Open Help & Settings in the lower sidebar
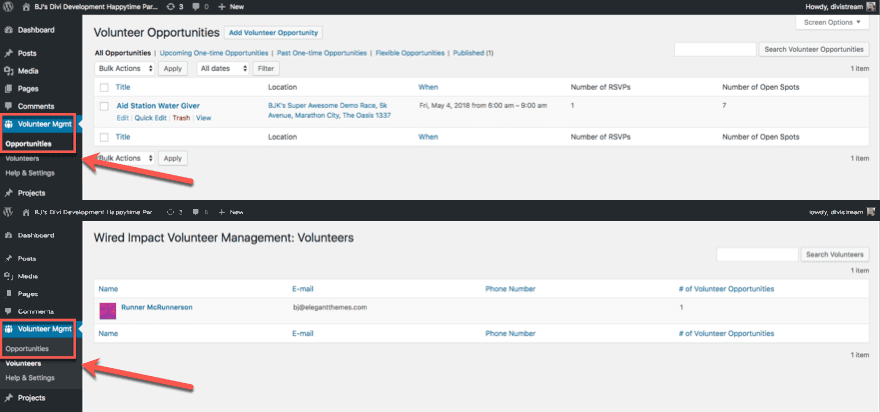The image size is (880, 412). point(30,377)
